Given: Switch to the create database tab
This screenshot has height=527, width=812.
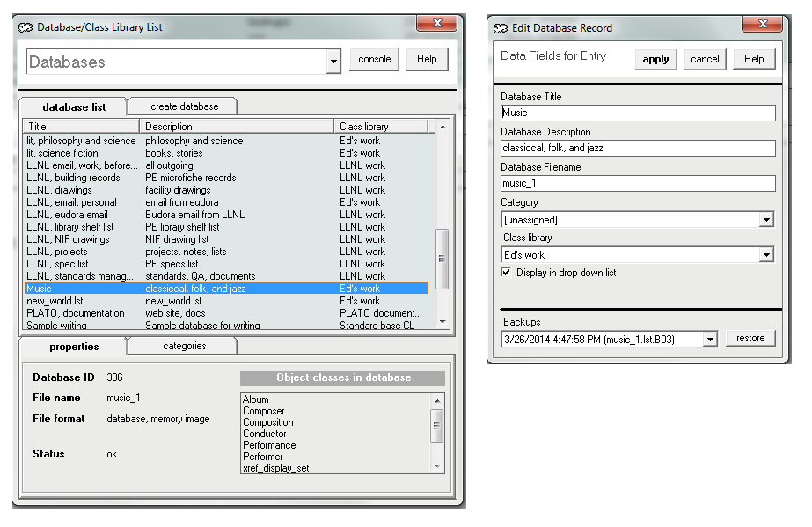Looking at the screenshot, I should tap(184, 106).
